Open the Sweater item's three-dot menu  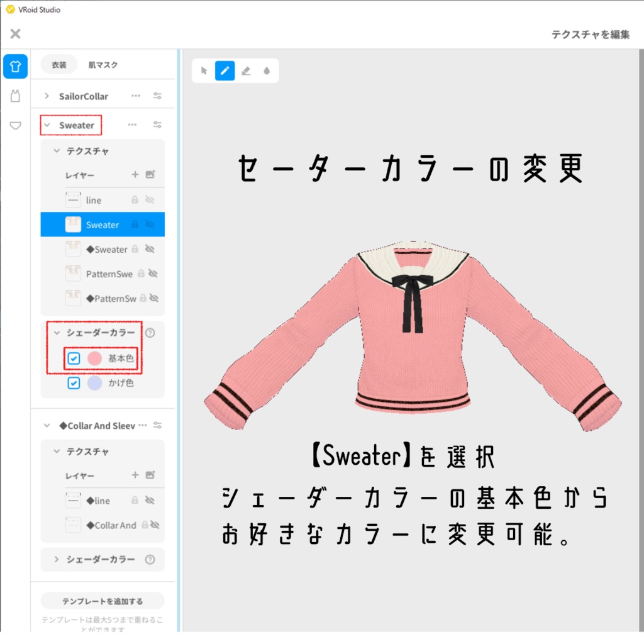point(132,125)
